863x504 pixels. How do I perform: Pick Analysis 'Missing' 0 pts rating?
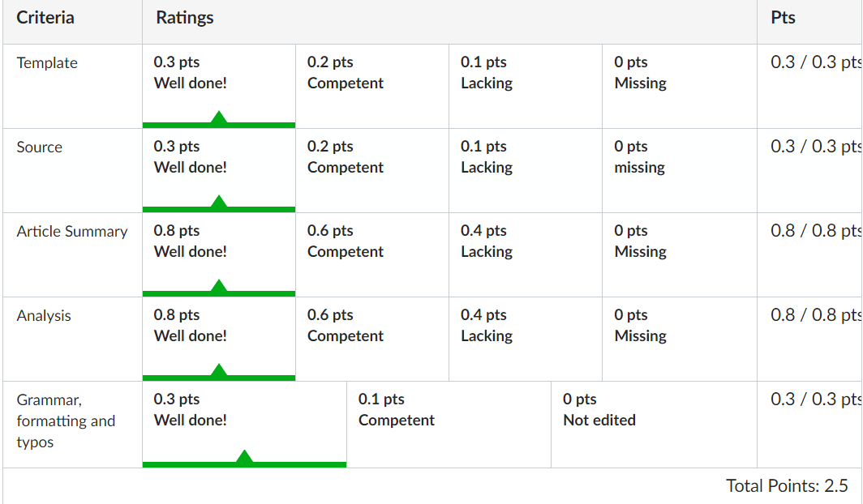pyautogui.click(x=680, y=340)
